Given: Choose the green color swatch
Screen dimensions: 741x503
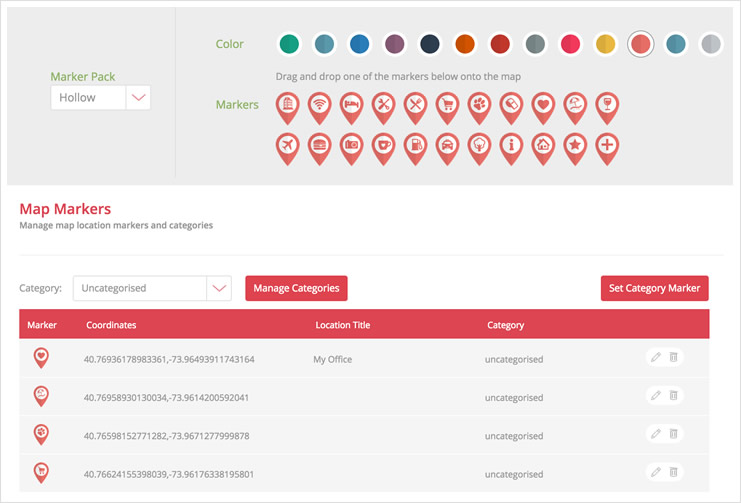Looking at the screenshot, I should [289, 44].
